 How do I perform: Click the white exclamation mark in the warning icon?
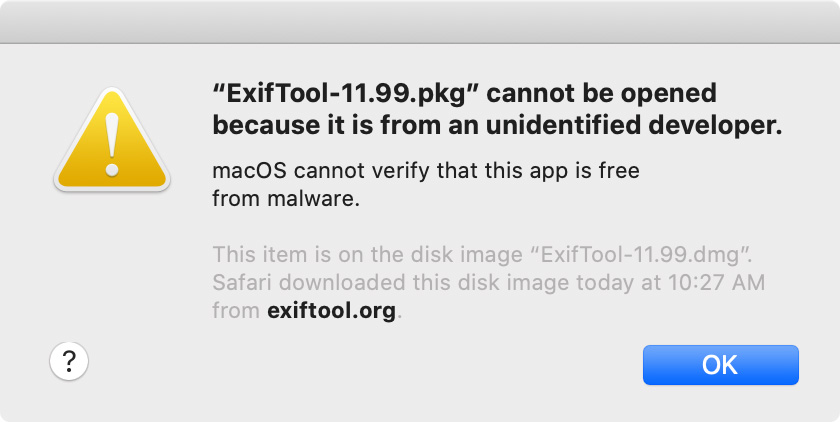(112, 144)
